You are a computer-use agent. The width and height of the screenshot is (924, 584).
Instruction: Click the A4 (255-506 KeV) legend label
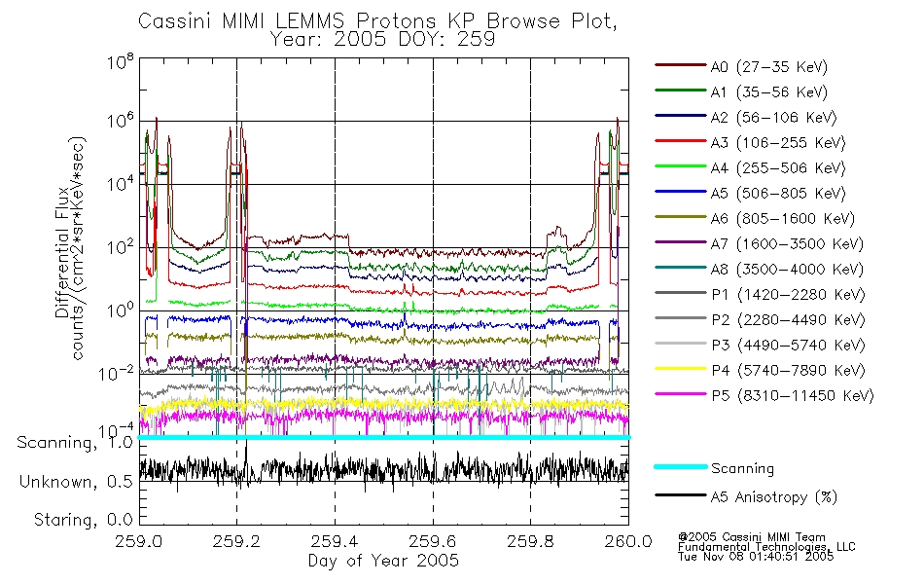778,168
